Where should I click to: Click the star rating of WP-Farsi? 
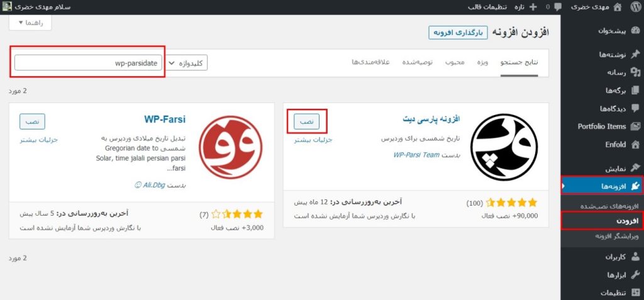[236, 214]
